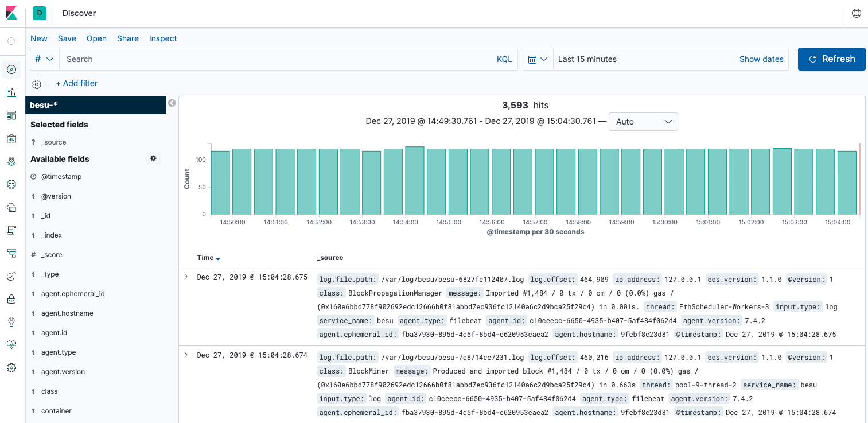Open the Visualize app from the sidebar

tap(11, 92)
